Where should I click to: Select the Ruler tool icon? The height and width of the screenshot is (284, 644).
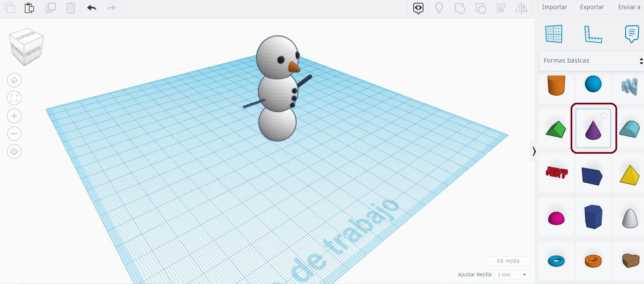593,34
